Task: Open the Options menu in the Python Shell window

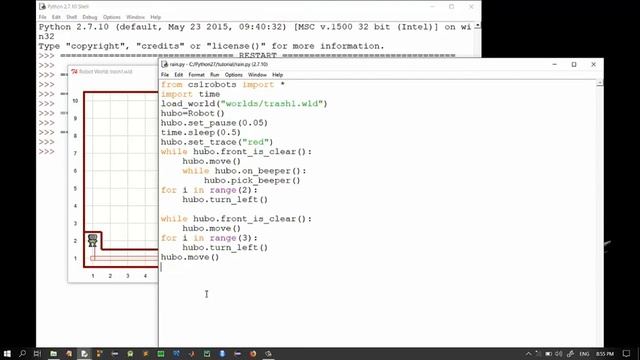Action: (112, 17)
